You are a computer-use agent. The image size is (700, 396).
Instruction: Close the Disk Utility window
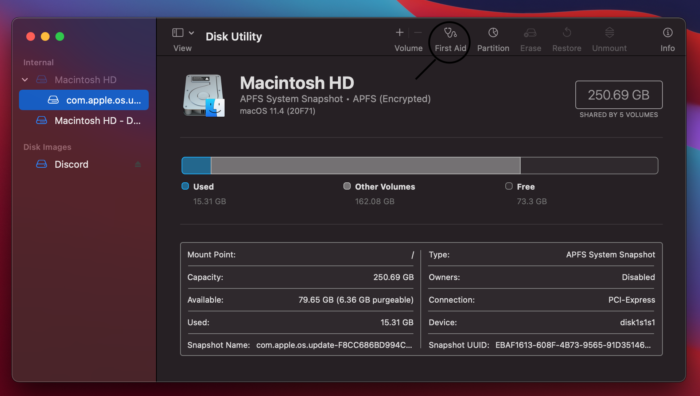(x=31, y=37)
